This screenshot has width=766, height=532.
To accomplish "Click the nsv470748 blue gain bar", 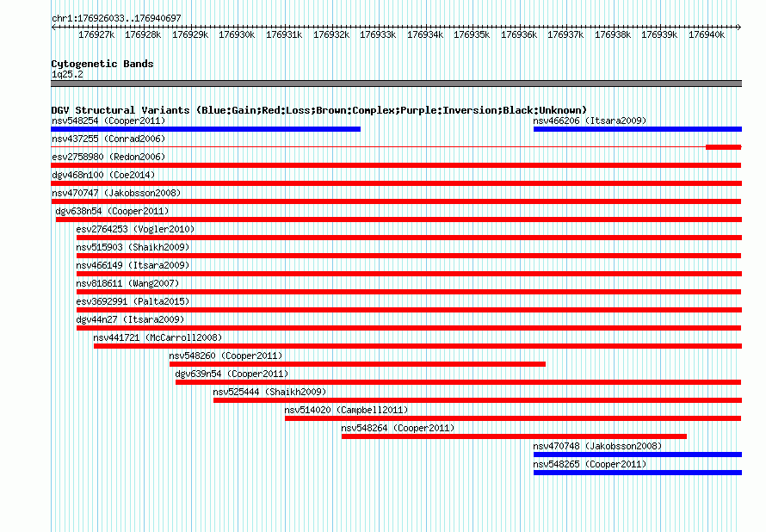I will (x=638, y=455).
